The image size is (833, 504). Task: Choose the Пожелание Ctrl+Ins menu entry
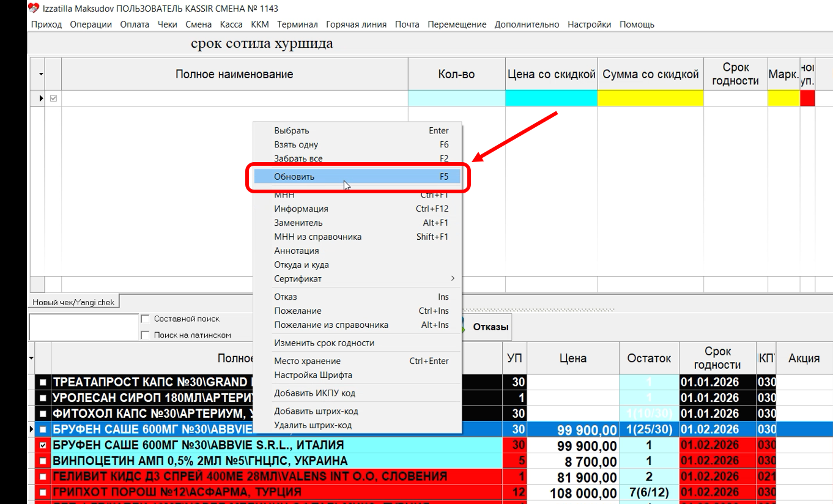[357, 311]
